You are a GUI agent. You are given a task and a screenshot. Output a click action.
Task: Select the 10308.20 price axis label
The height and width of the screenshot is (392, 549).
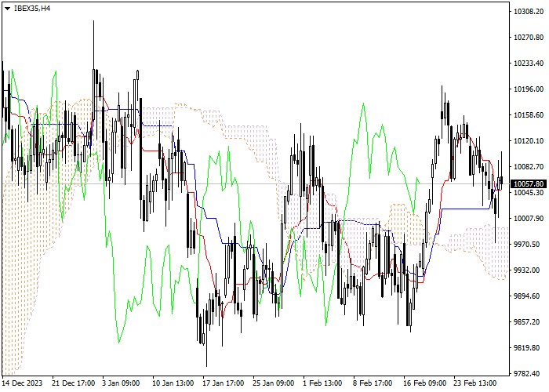(529, 12)
